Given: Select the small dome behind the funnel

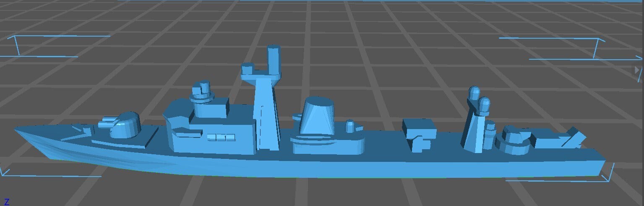Looking at the screenshot, I should (x=351, y=126).
